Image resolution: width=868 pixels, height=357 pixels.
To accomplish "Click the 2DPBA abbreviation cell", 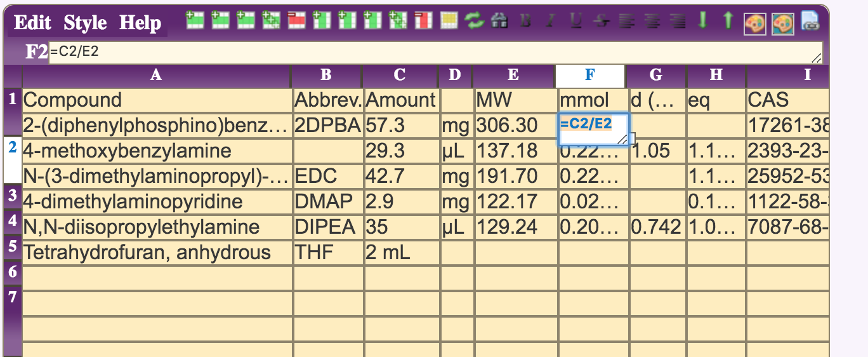I will pos(327,126).
